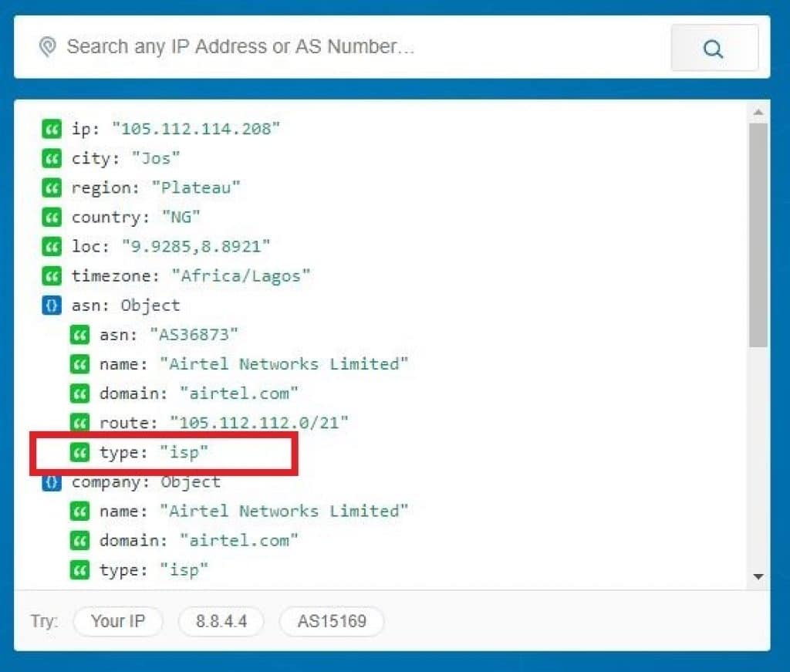Select the highlighted type "isp" row
Screen dimensions: 790x672
coord(162,453)
